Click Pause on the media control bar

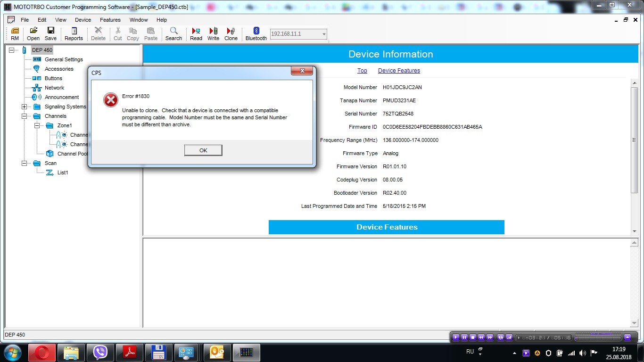pos(464,337)
